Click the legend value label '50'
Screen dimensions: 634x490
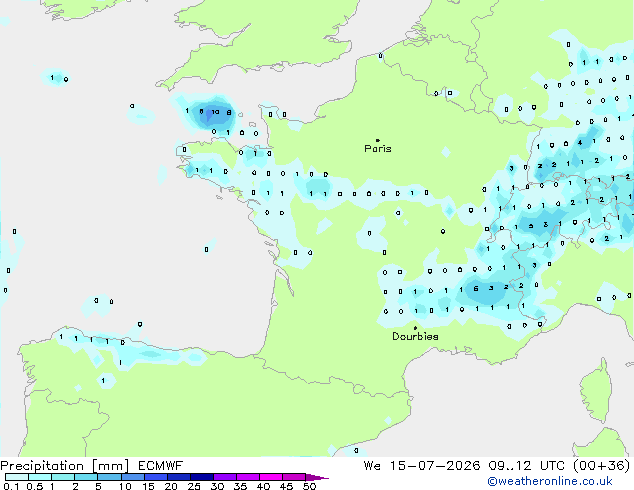[309, 486]
